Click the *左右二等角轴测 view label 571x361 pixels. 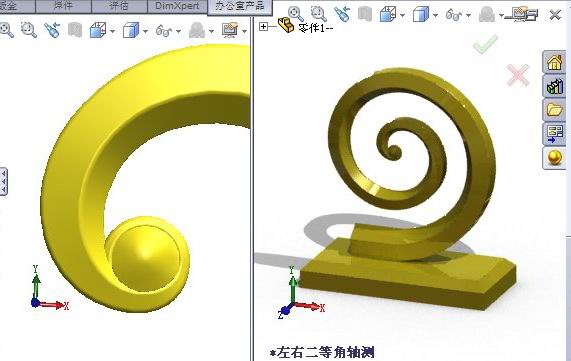click(322, 352)
